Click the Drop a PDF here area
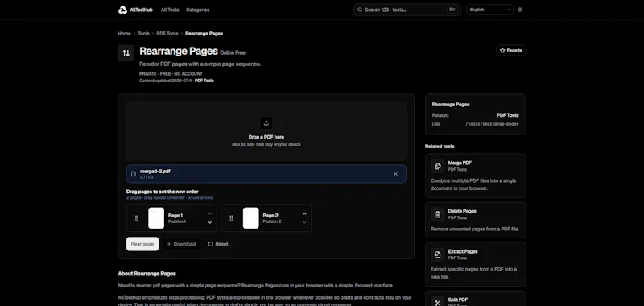This screenshot has height=306, width=644. [266, 131]
